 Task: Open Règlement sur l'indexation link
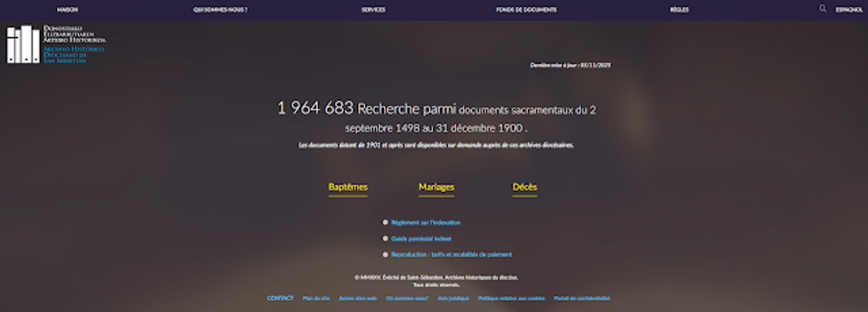425,223
